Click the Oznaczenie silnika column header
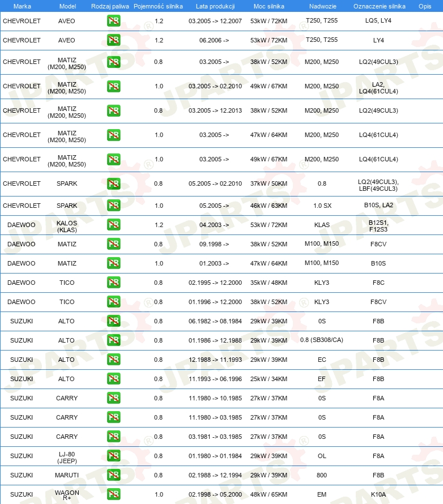 click(x=380, y=6)
